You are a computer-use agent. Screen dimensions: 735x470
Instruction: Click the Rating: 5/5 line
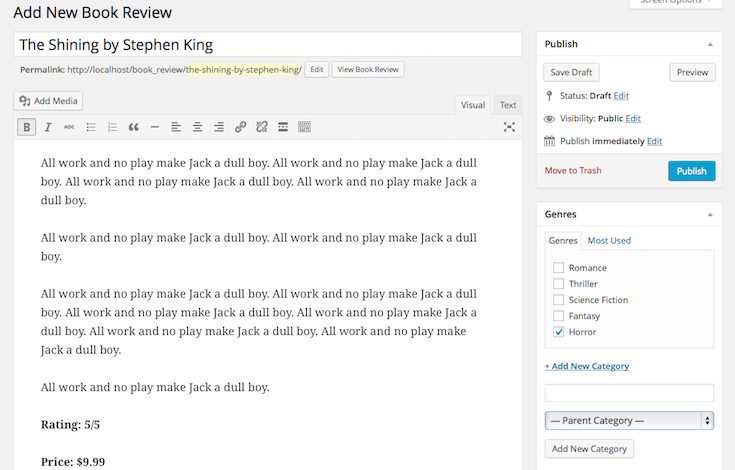[70, 425]
